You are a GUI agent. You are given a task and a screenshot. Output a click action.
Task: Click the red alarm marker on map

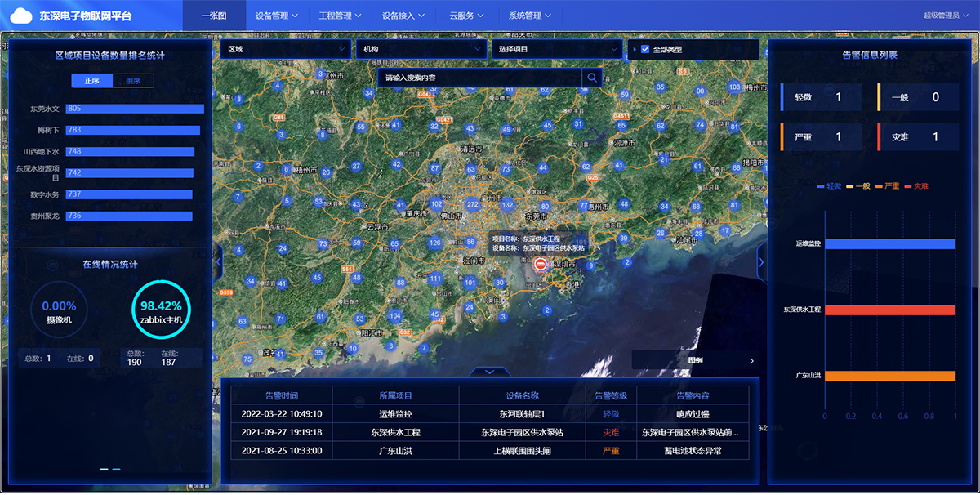[x=540, y=265]
